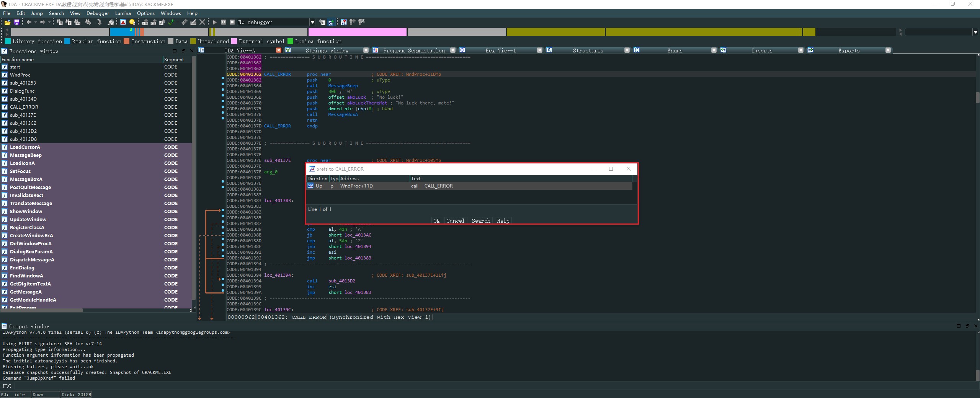The width and height of the screenshot is (980, 398).
Task: Click the jump back arrow icon
Action: pos(29,23)
